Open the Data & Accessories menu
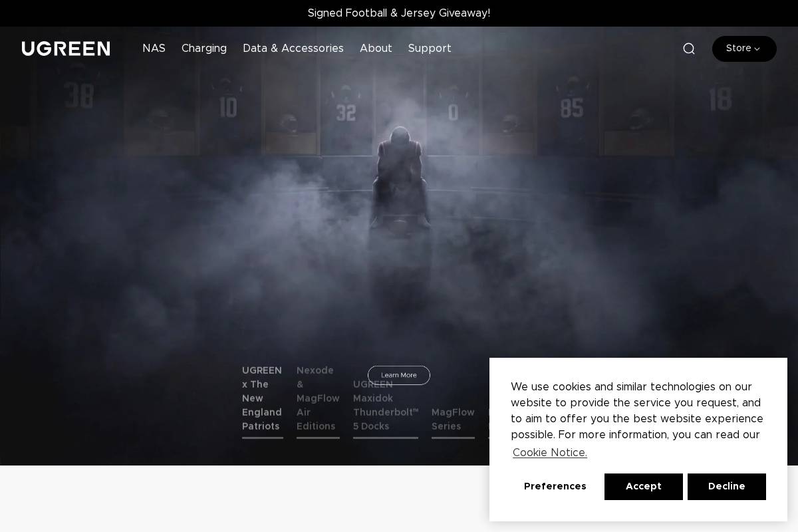798x532 pixels. 293,49
